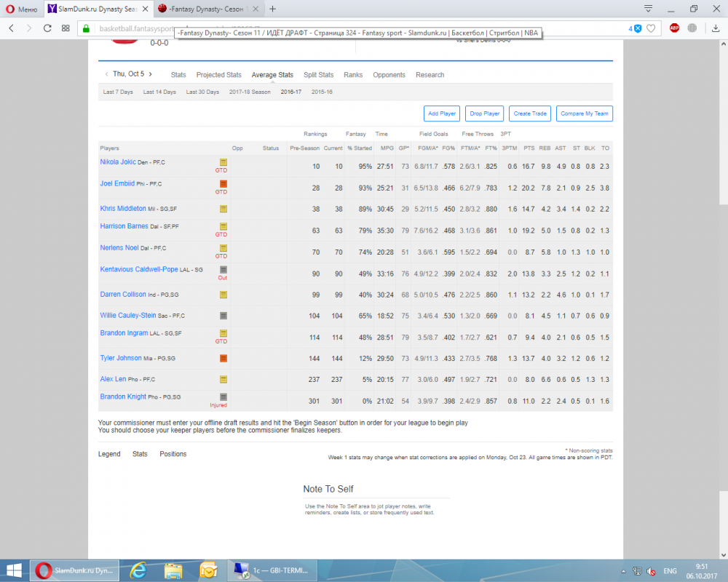Select the Opponents tab
The width and height of the screenshot is (728, 582).
(389, 74)
